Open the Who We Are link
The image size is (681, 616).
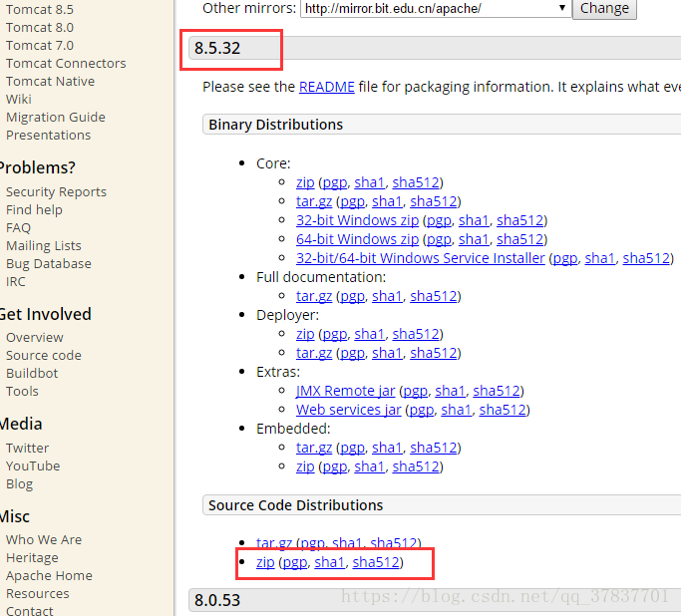pyautogui.click(x=44, y=539)
